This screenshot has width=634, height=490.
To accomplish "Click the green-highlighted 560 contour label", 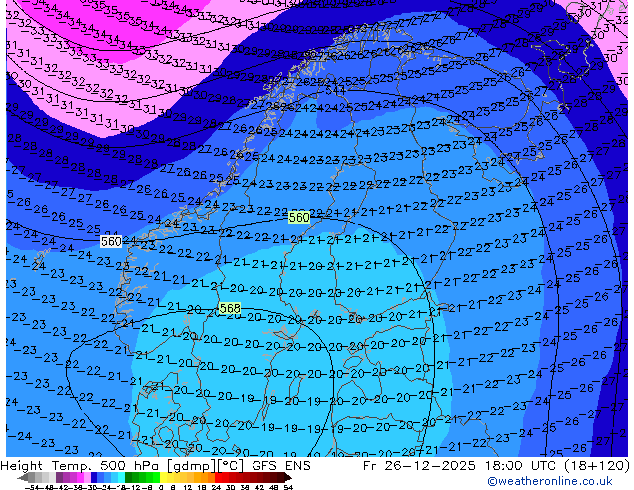I will 299,218.
